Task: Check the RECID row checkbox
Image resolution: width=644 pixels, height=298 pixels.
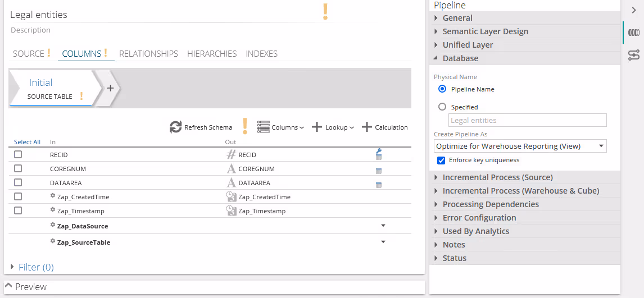Action: click(x=18, y=154)
